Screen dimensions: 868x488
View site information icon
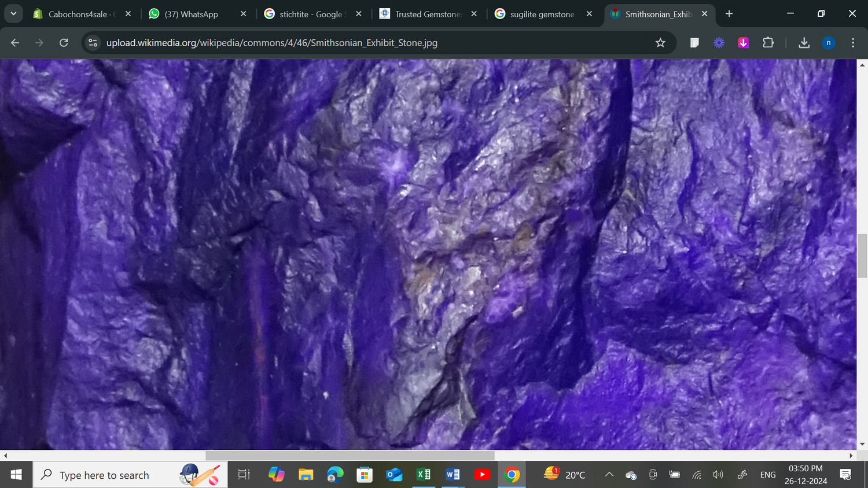(x=93, y=43)
